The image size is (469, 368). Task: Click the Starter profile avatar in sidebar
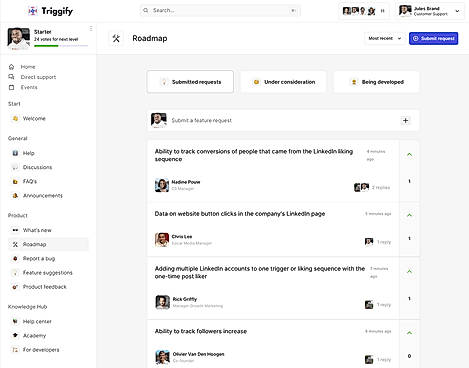19,38
